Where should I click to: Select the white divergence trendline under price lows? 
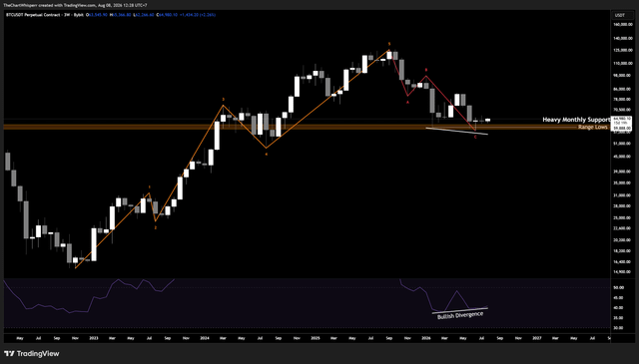[x=456, y=131]
